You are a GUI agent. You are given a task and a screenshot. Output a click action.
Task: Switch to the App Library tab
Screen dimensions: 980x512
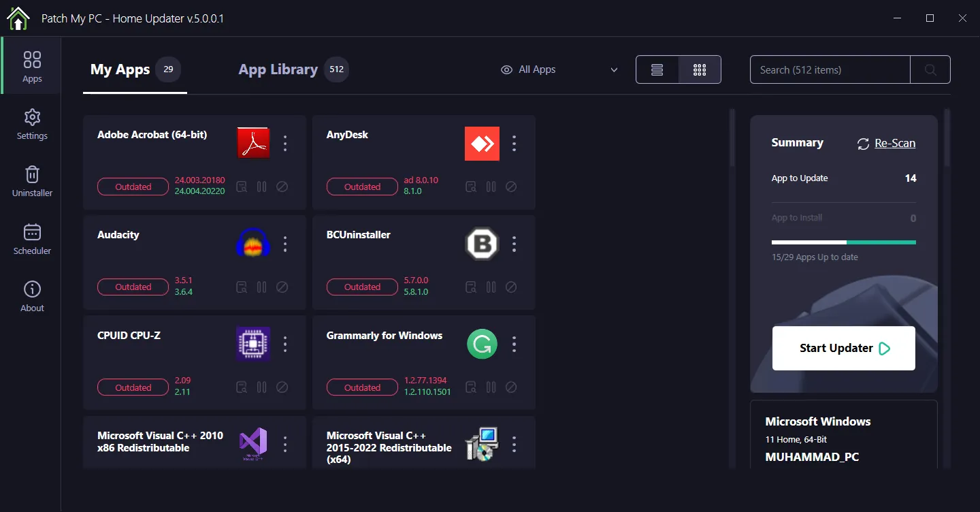pyautogui.click(x=278, y=69)
